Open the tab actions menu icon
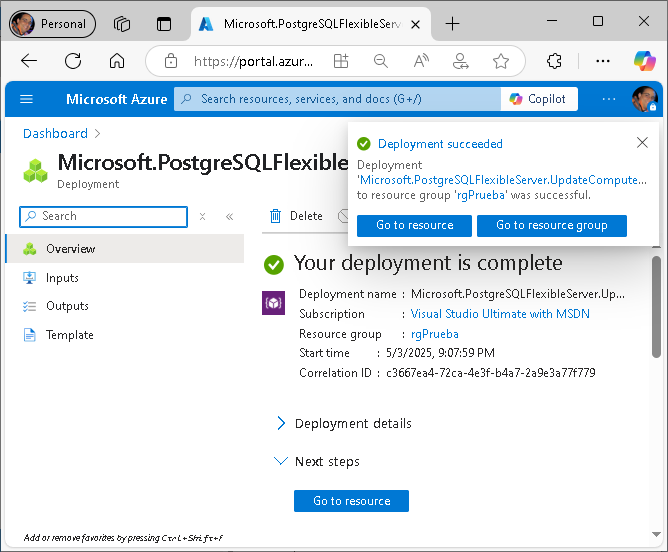This screenshot has width=668, height=552. click(164, 24)
